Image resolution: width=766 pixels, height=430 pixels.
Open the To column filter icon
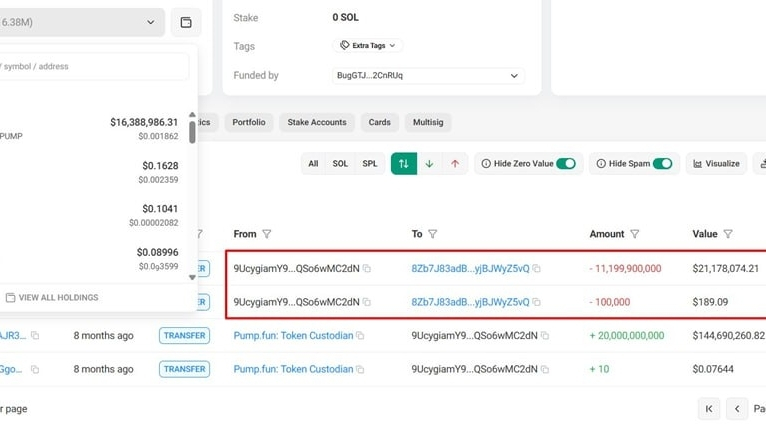pos(432,234)
